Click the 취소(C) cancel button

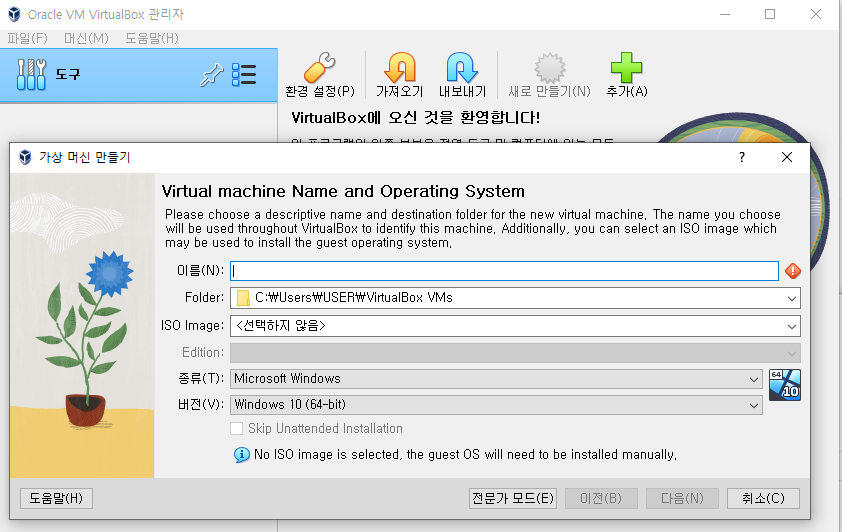click(763, 498)
